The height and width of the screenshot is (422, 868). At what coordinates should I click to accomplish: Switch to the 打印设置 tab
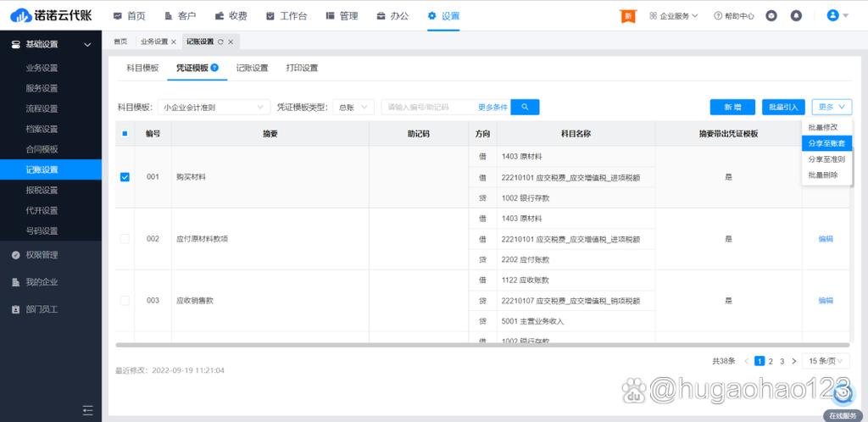(x=303, y=68)
